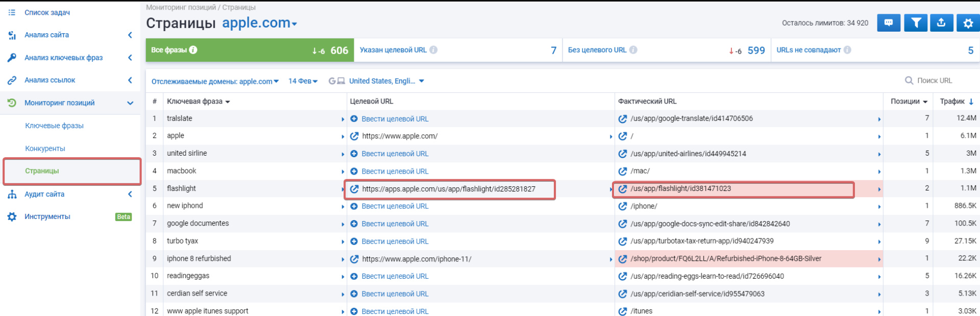Click edit icon for flashlight target URL
This screenshot has height=316, width=980.
click(x=354, y=189)
